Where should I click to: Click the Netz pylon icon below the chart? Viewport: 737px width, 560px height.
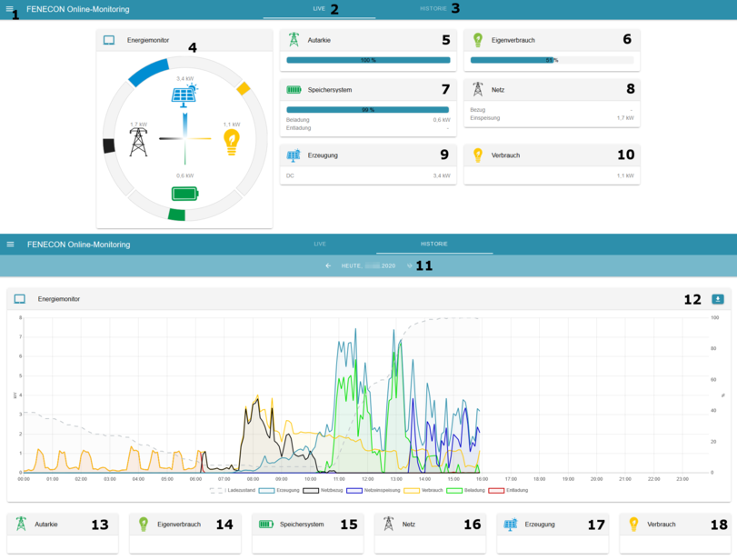click(388, 524)
